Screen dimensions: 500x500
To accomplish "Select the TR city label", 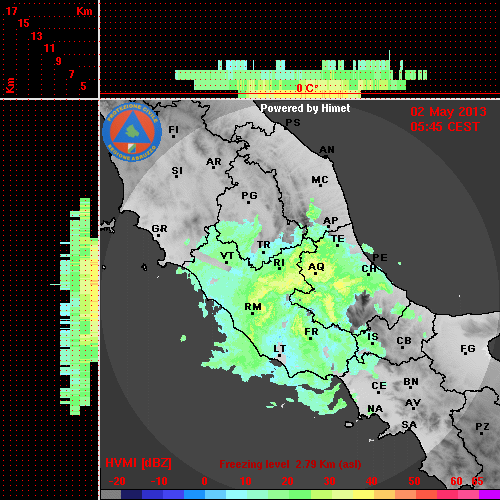I will [x=264, y=245].
